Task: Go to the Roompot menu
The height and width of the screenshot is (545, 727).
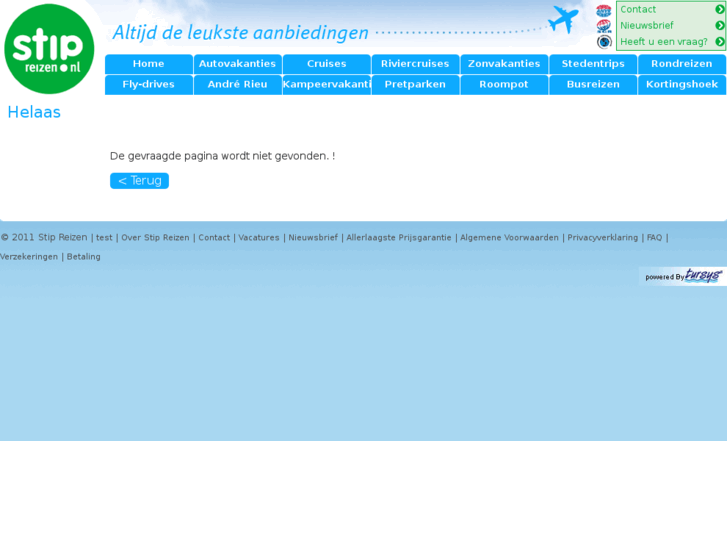Action: tap(504, 84)
